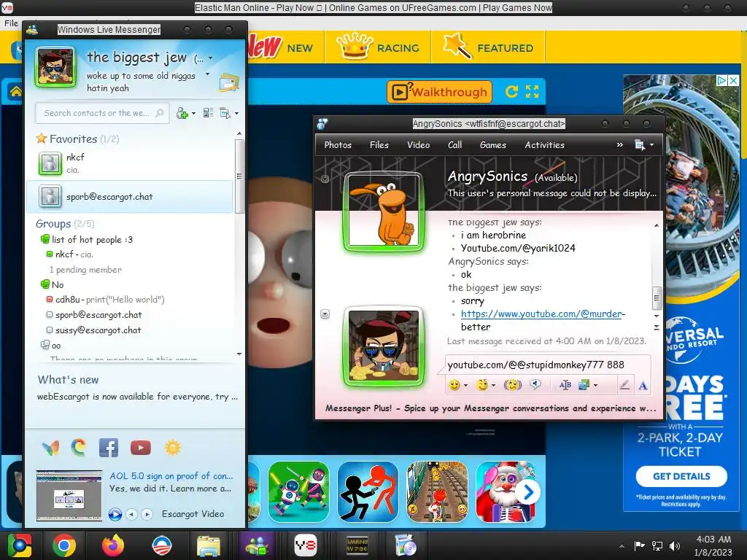Show next games with carousel arrow
747x560 pixels.
click(x=528, y=492)
